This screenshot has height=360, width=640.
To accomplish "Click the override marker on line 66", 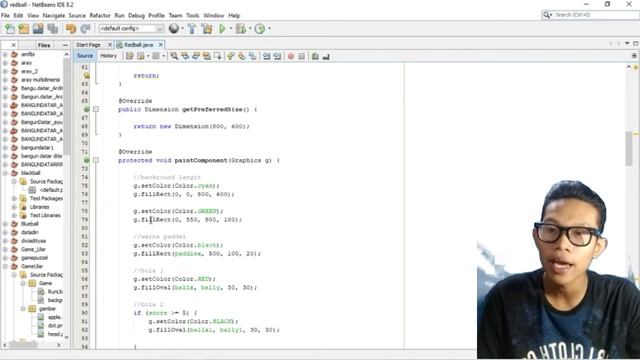I will tap(87, 109).
